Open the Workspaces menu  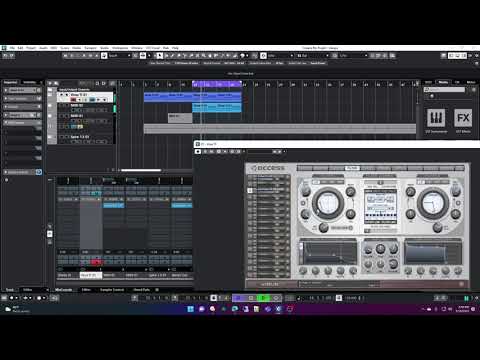click(x=120, y=48)
